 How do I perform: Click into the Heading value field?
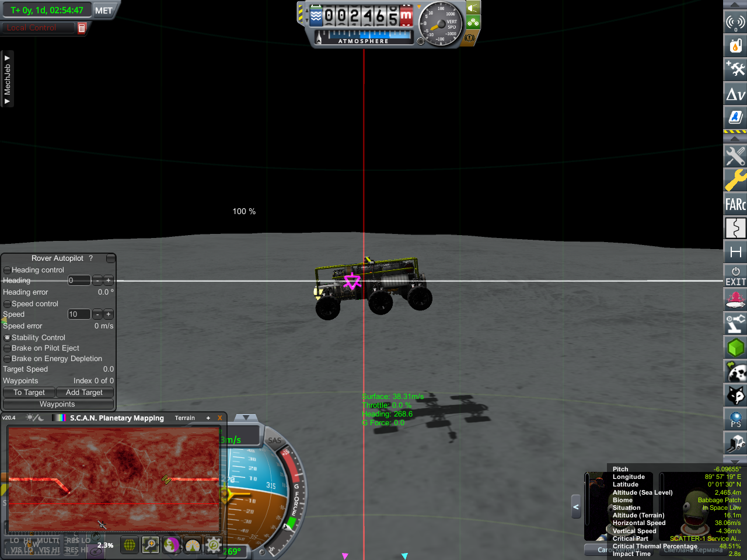pos(79,281)
